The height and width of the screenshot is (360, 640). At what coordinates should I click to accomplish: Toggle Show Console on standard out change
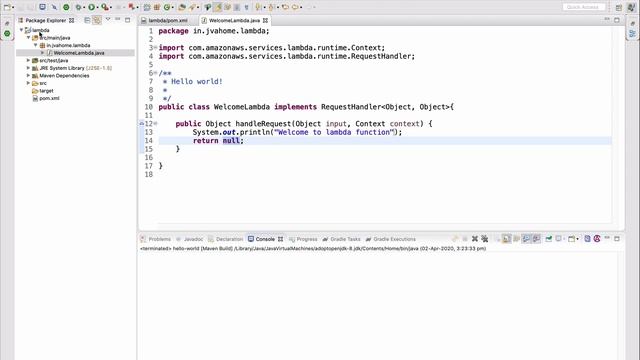pyautogui.click(x=526, y=239)
